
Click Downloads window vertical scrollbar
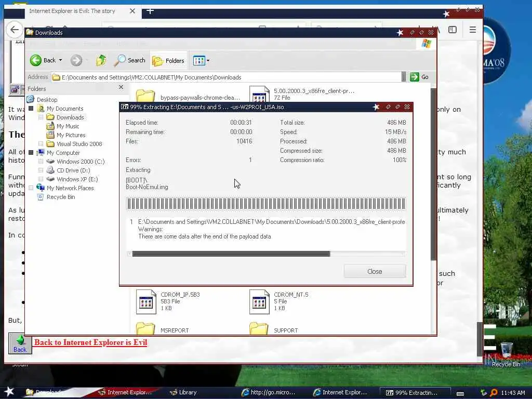tap(433, 175)
